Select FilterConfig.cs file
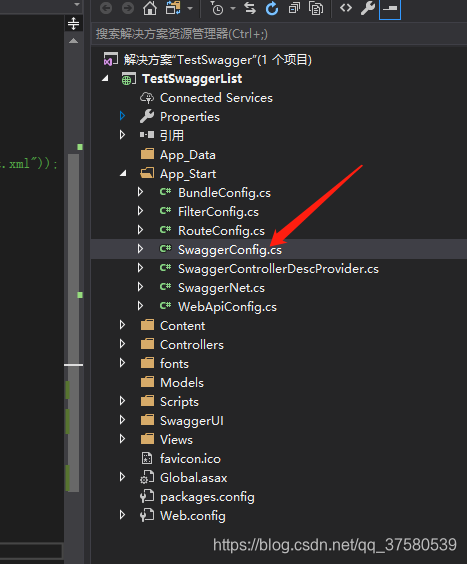 point(218,212)
